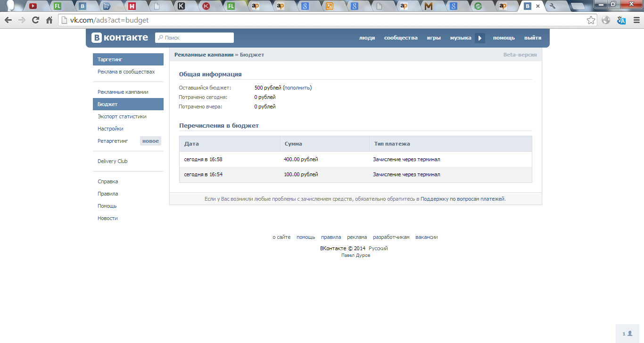The image size is (644, 343).
Task: Open Delivery Club in sidebar
Action: tap(128, 161)
